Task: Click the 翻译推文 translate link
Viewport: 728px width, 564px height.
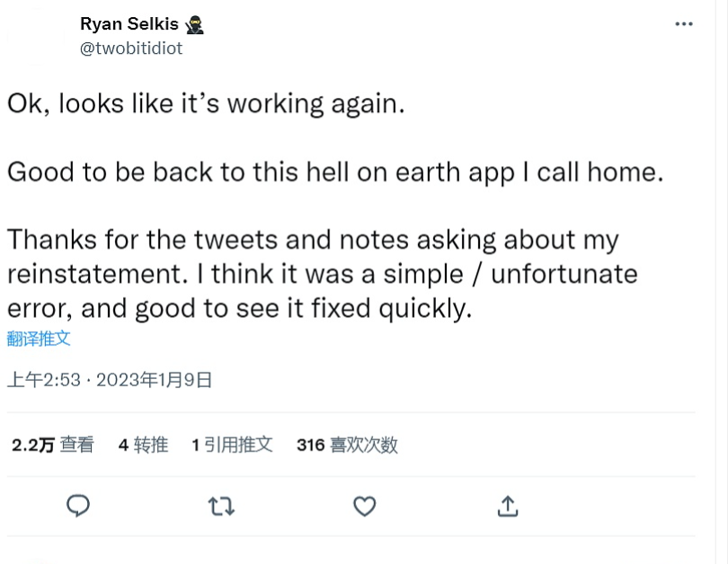Action: click(x=39, y=339)
